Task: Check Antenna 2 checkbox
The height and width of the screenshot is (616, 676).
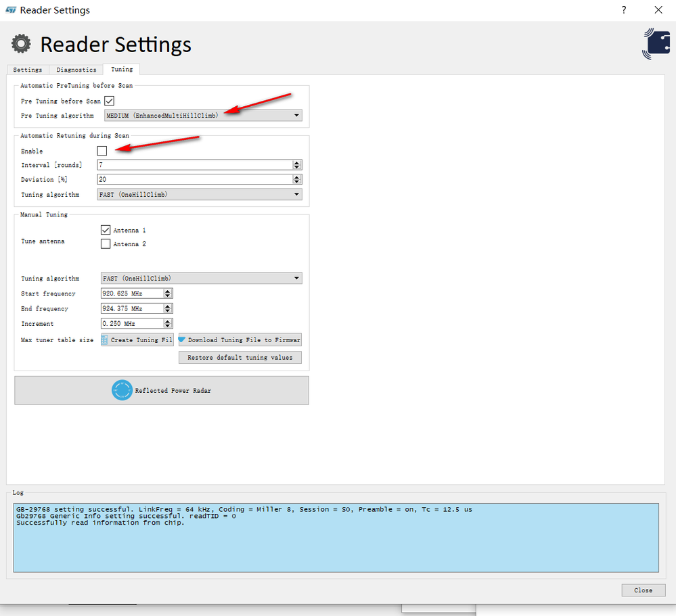Action: tap(106, 244)
